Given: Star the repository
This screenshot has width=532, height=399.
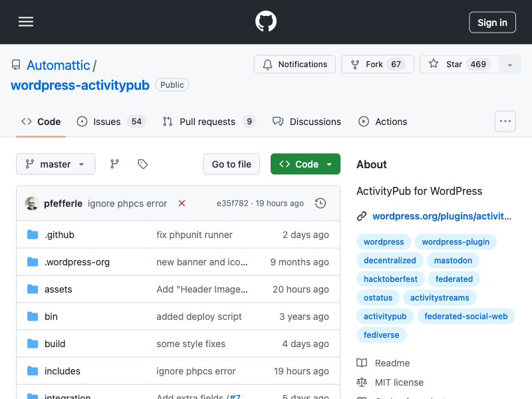Looking at the screenshot, I should click(x=460, y=64).
